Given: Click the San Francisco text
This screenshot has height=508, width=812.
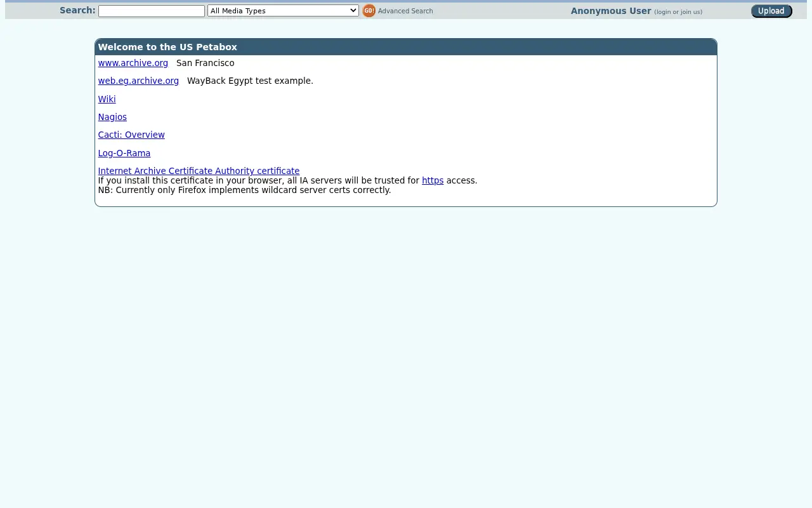Looking at the screenshot, I should click(205, 63).
